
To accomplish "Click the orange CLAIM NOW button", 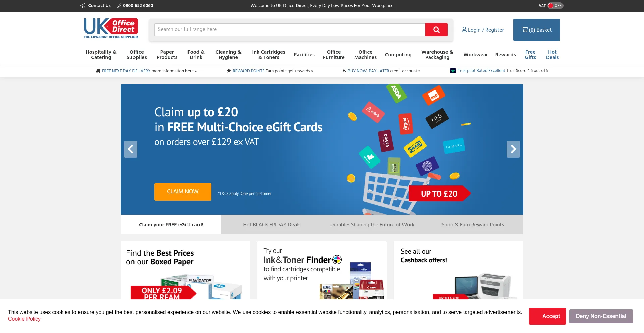I will point(183,192).
